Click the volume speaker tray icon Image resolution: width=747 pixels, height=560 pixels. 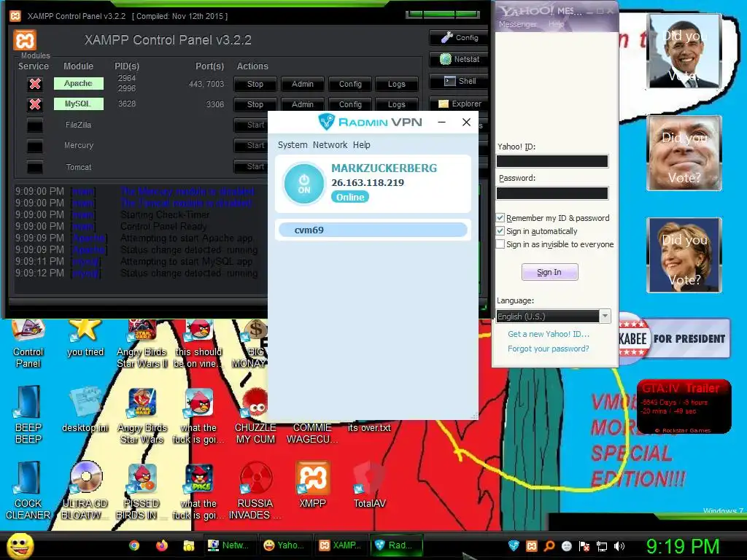click(x=619, y=546)
